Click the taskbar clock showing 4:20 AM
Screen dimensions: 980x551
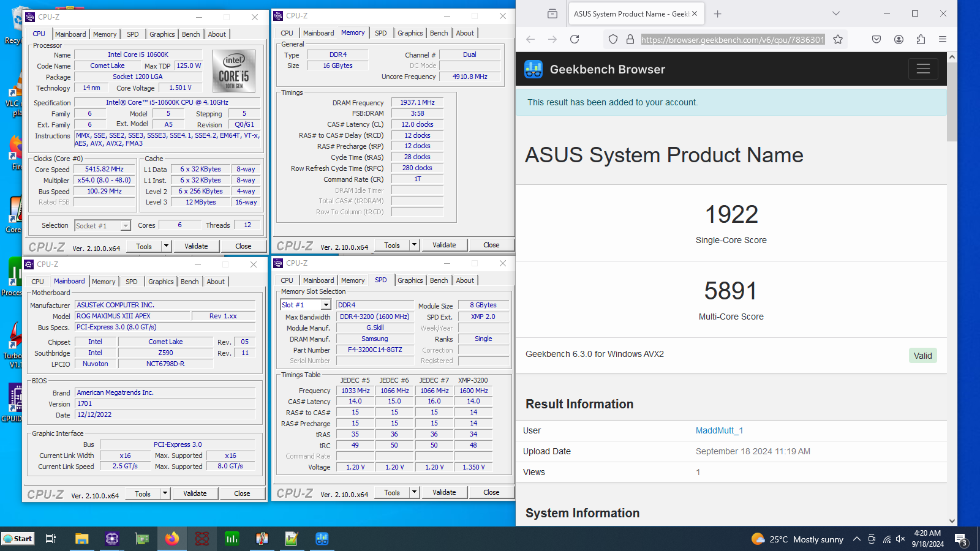point(927,539)
